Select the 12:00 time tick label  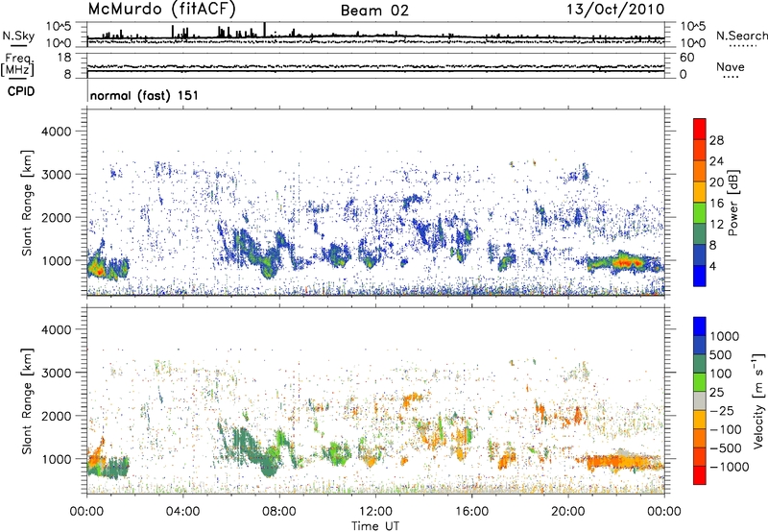coord(375,512)
